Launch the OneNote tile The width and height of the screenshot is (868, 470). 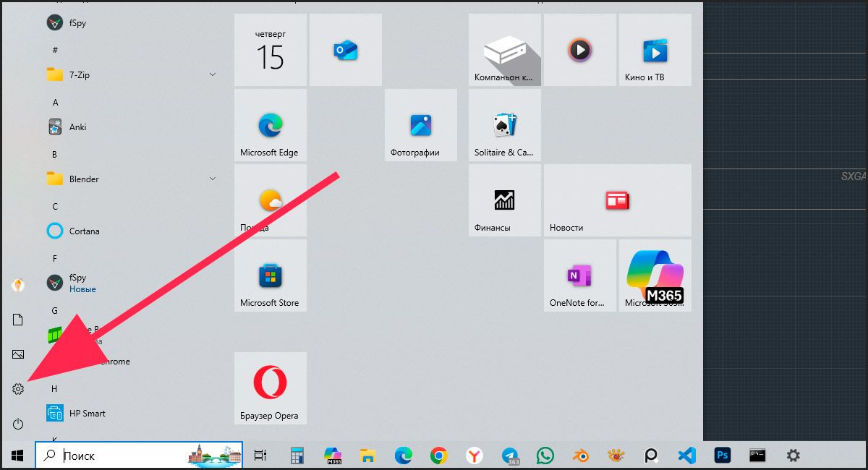(x=580, y=275)
